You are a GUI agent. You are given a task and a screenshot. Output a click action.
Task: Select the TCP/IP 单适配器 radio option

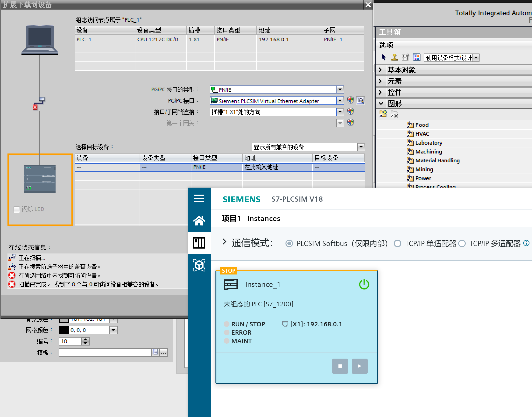pos(397,243)
